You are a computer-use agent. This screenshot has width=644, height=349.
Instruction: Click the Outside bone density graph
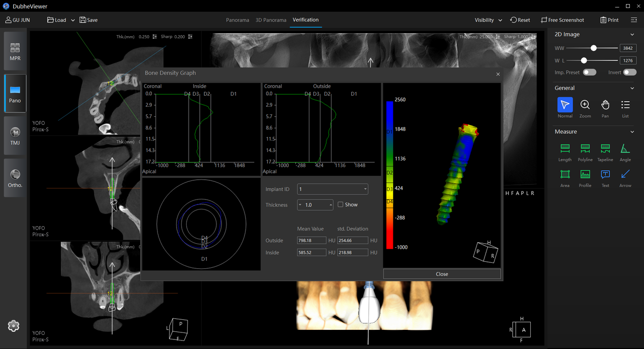pos(321,129)
